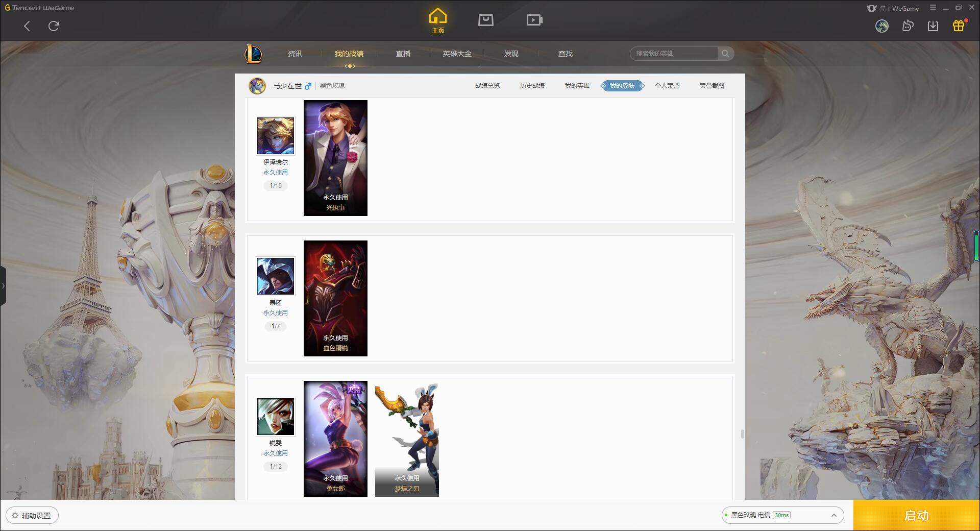
Task: Click the 1/12 skin count badge
Action: tap(276, 467)
